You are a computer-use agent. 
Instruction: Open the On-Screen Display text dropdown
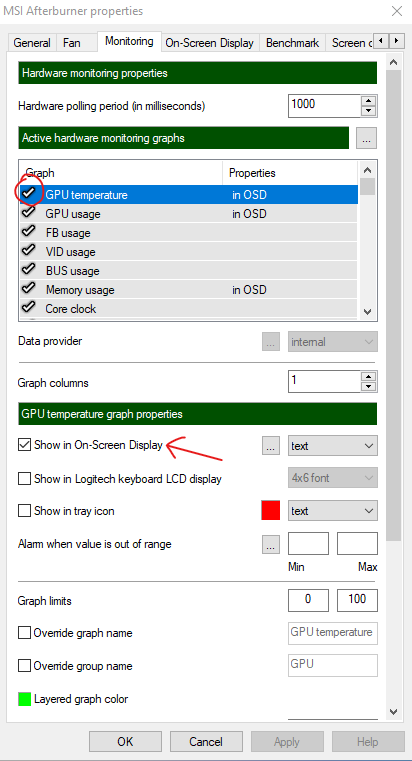click(x=332, y=446)
